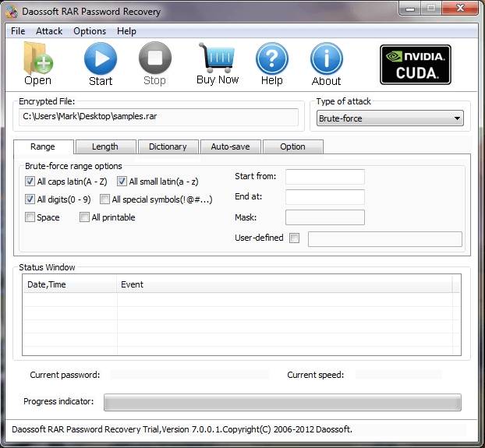The height and width of the screenshot is (448, 485).
Task: Uncheck All digits(0 - 9)
Action: pos(30,199)
